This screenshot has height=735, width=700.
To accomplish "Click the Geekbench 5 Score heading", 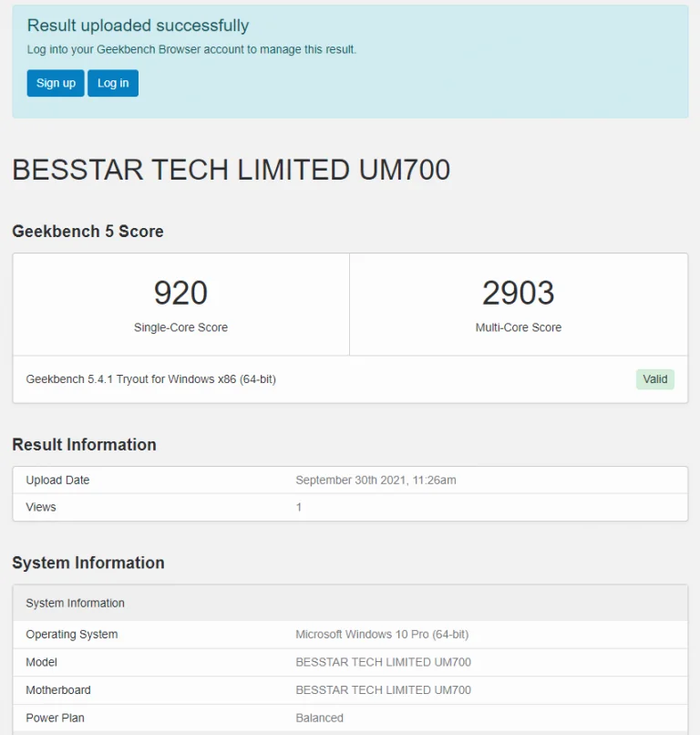I will [x=87, y=231].
